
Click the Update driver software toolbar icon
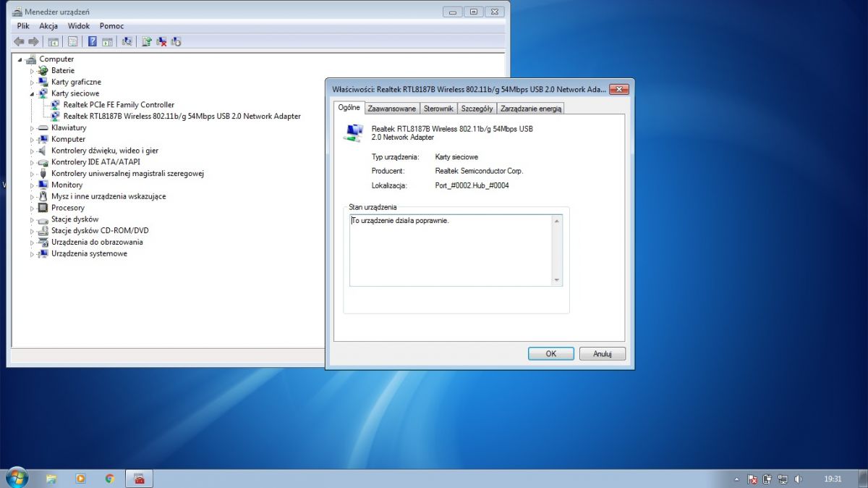[147, 41]
